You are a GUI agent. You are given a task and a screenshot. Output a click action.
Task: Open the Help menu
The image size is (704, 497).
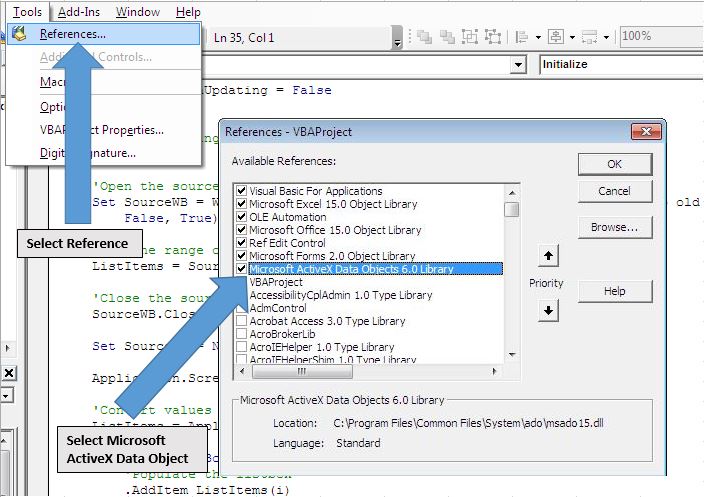tap(188, 12)
